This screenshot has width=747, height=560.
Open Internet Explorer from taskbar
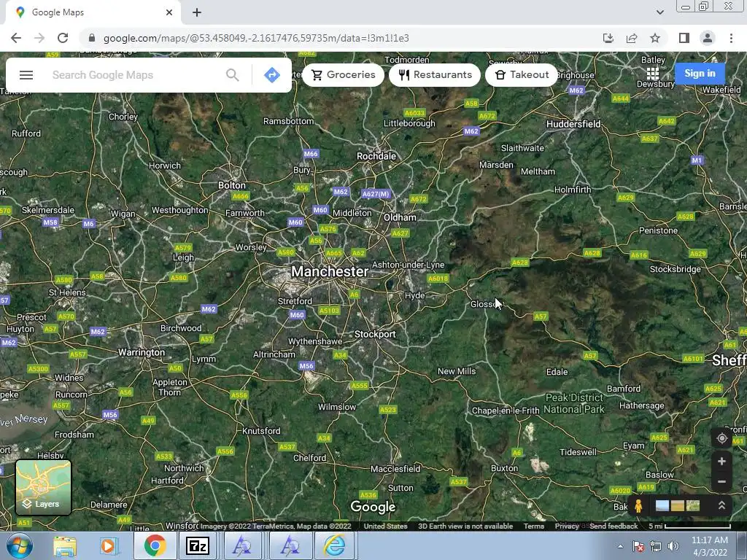(334, 545)
